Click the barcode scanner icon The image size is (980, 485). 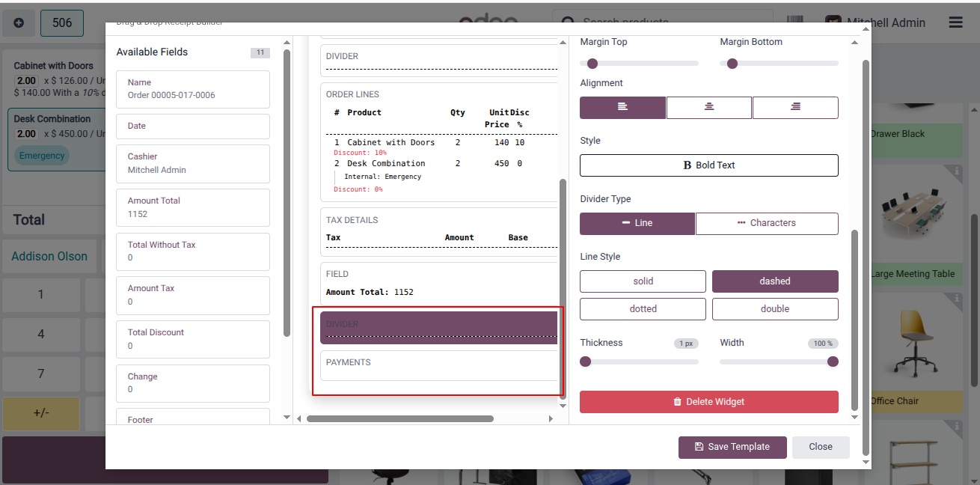796,22
